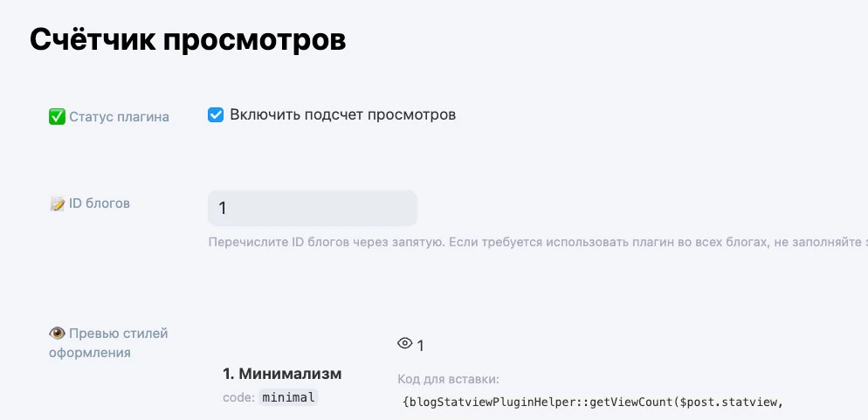The image size is (868, 420).
Task: Click the ID блогов setting label
Action: 100,203
